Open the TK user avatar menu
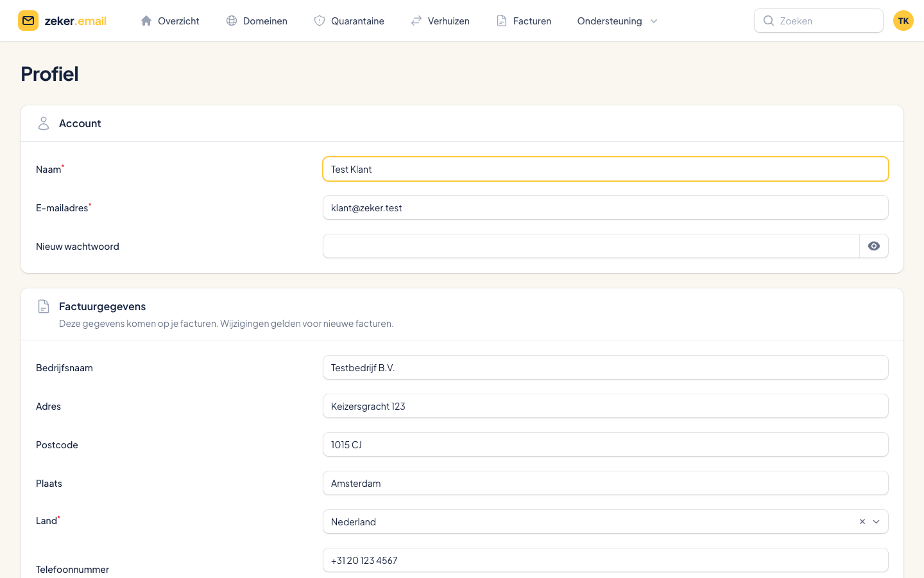924x578 pixels. tap(903, 21)
